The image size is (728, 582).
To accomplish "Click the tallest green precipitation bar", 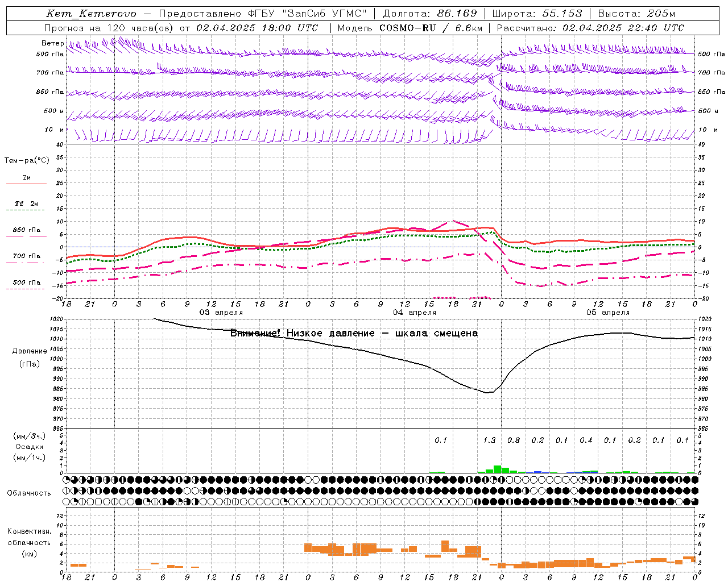I will click(x=497, y=469).
